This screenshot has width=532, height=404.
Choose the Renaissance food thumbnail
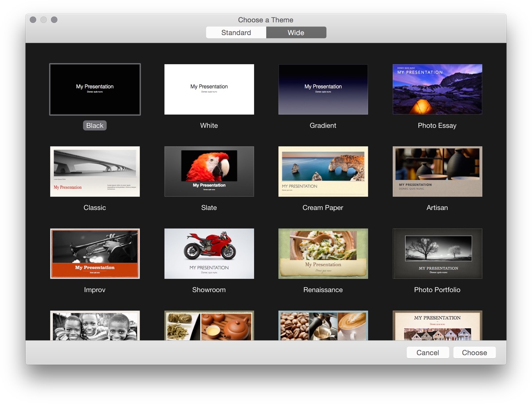tap(323, 253)
